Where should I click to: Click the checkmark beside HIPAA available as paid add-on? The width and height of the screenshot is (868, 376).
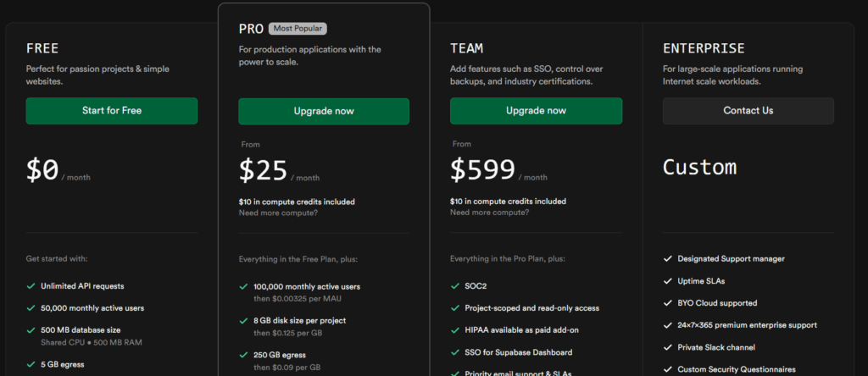click(x=455, y=330)
